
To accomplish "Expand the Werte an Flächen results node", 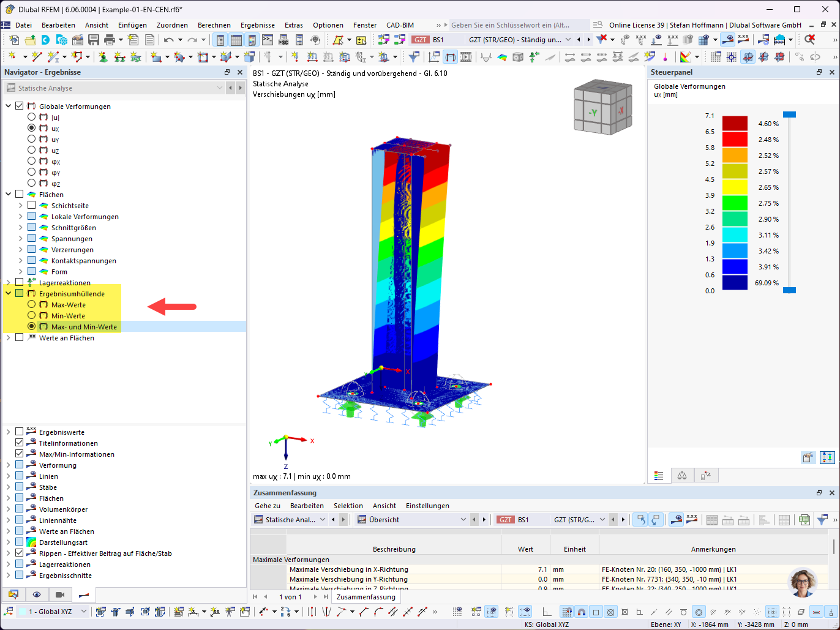I will coord(9,338).
